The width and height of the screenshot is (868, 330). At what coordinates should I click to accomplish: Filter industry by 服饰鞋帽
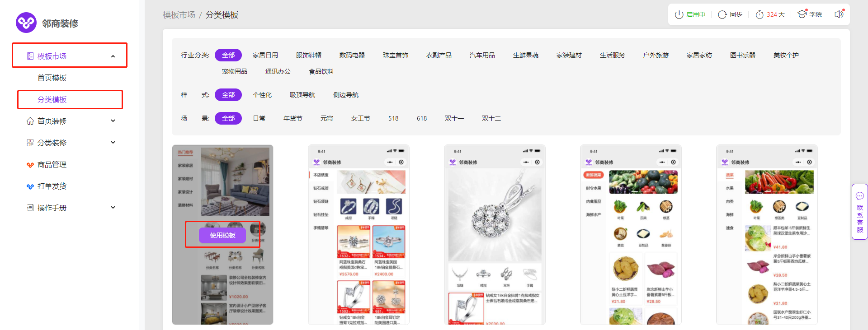pos(309,55)
